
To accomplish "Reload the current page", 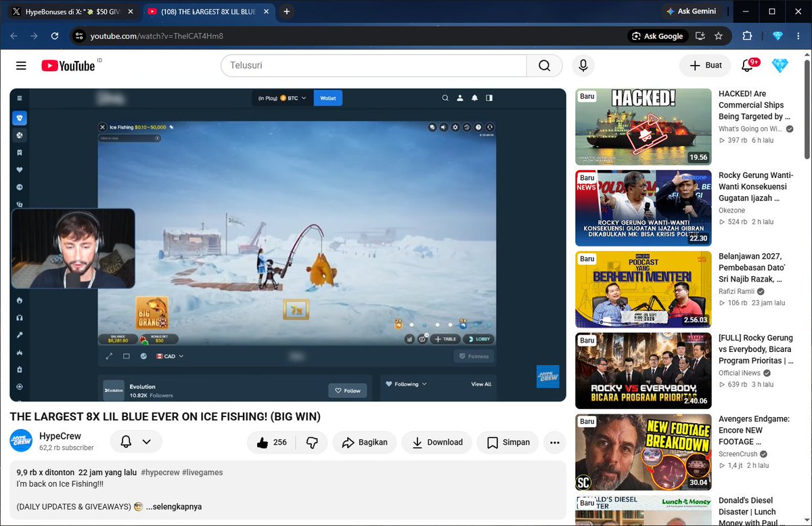I will coord(55,36).
